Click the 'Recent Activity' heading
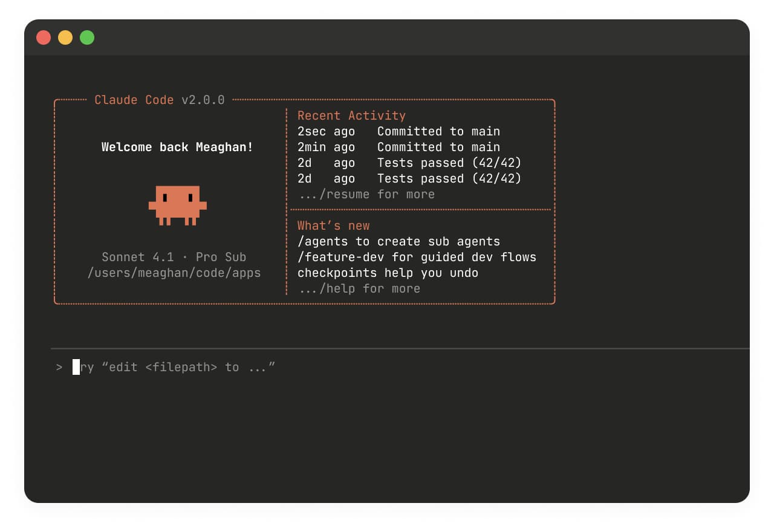The height and width of the screenshot is (532, 774). tap(351, 115)
